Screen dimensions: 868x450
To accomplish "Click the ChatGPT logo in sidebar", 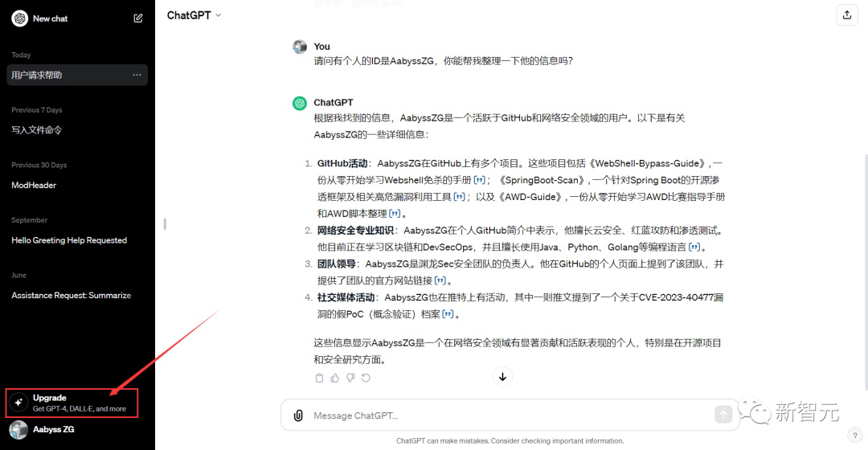I will click(x=20, y=18).
